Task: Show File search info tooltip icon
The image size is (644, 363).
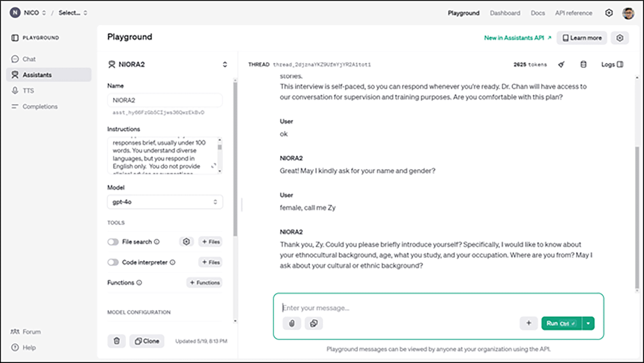Action: 157,242
